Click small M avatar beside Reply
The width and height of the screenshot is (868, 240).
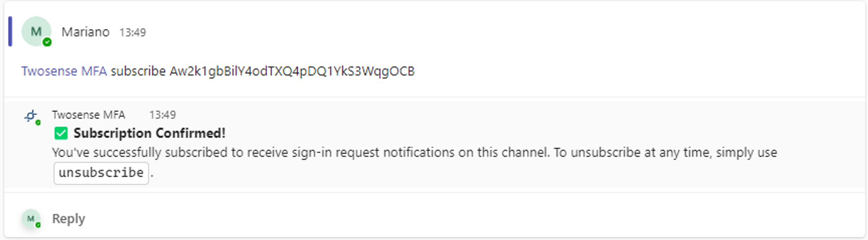click(x=30, y=219)
